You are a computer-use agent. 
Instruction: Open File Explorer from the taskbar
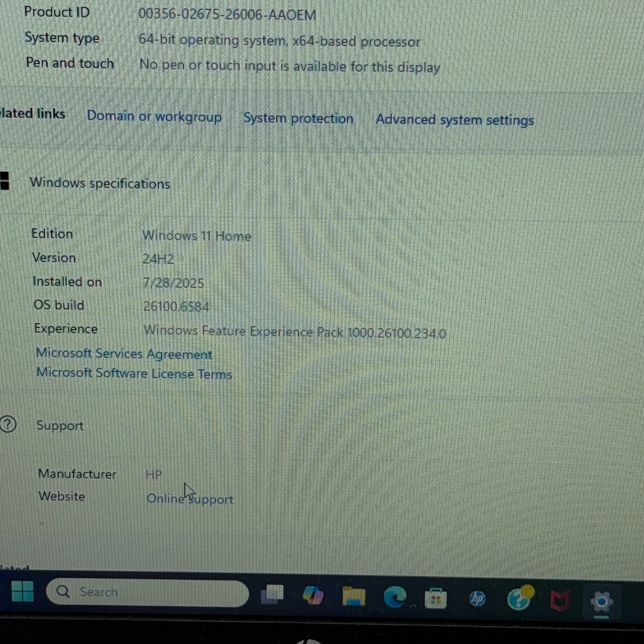[353, 596]
